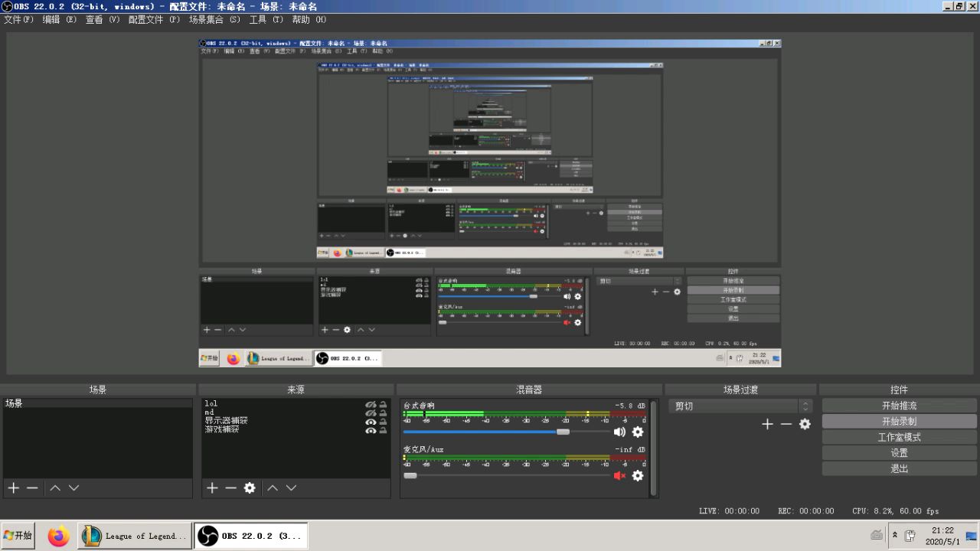Switch to League of Legends taskbar button
980x551 pixels.
pyautogui.click(x=135, y=536)
